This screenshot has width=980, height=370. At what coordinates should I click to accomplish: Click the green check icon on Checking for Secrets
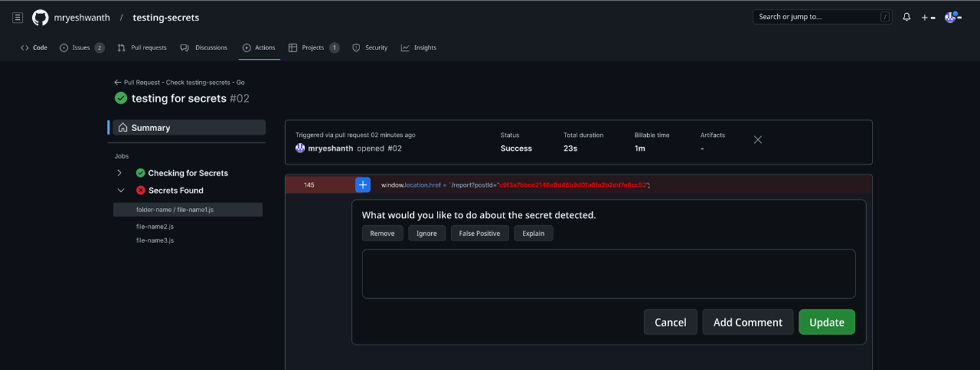tap(140, 173)
